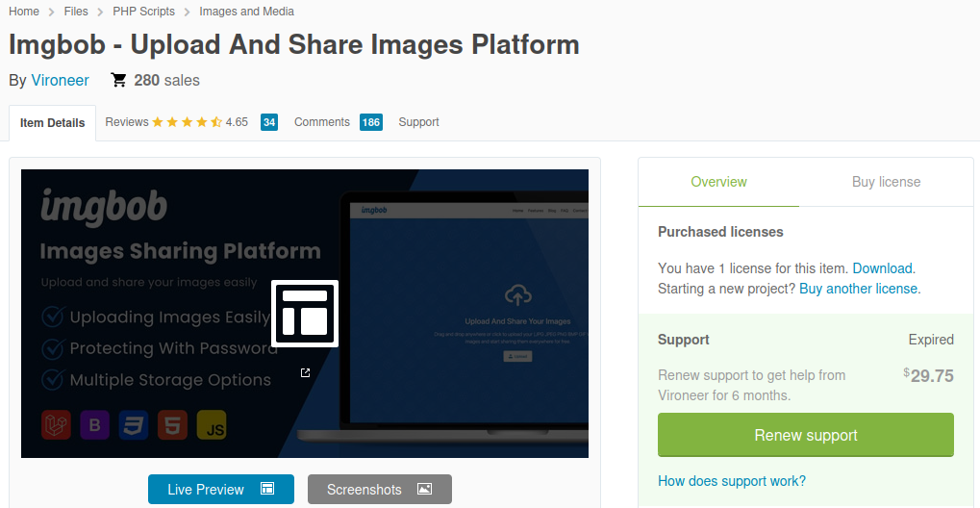Click the large live preview layout icon
Screen dimensions: 980x508
point(305,314)
